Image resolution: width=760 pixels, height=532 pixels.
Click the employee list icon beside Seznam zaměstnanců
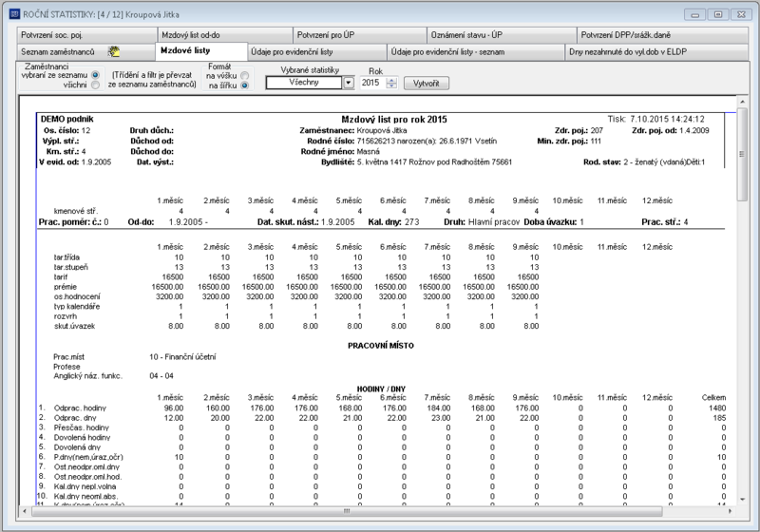[x=114, y=51]
